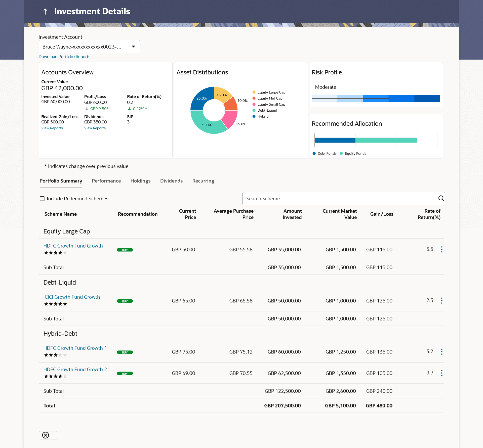Click the Search Scheme input field

tap(340, 199)
